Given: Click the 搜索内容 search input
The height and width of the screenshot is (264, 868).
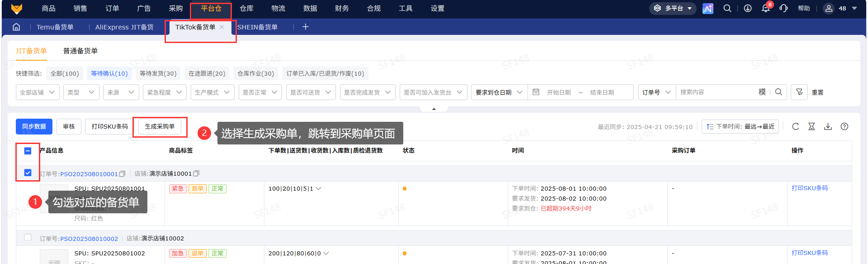Looking at the screenshot, I should 717,92.
